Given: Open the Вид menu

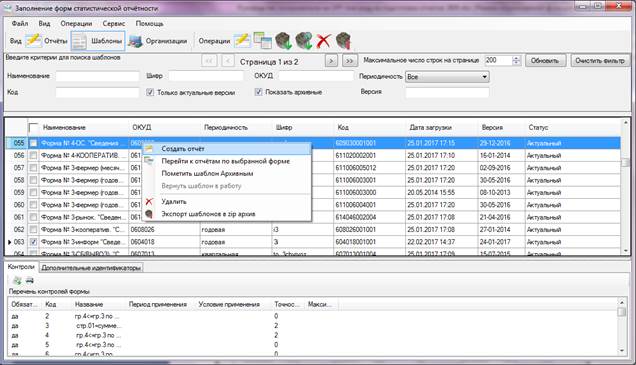Looking at the screenshot, I should coord(44,24).
